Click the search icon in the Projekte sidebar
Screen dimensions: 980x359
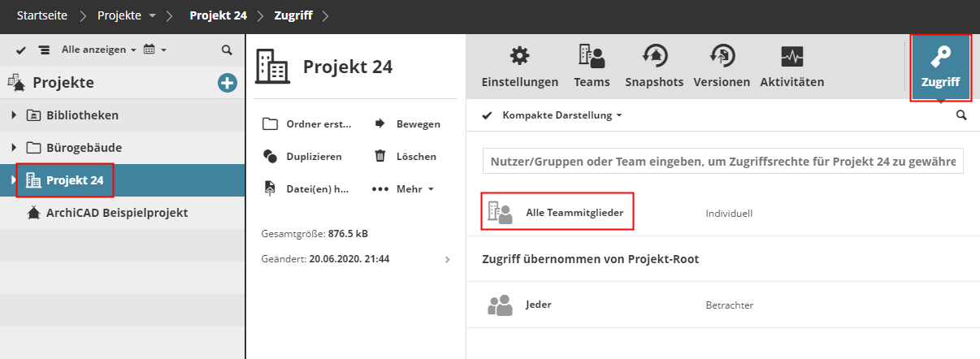227,50
